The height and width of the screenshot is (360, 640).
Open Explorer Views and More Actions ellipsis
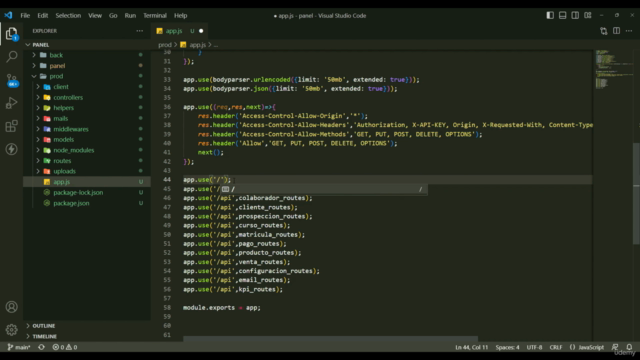click(140, 31)
